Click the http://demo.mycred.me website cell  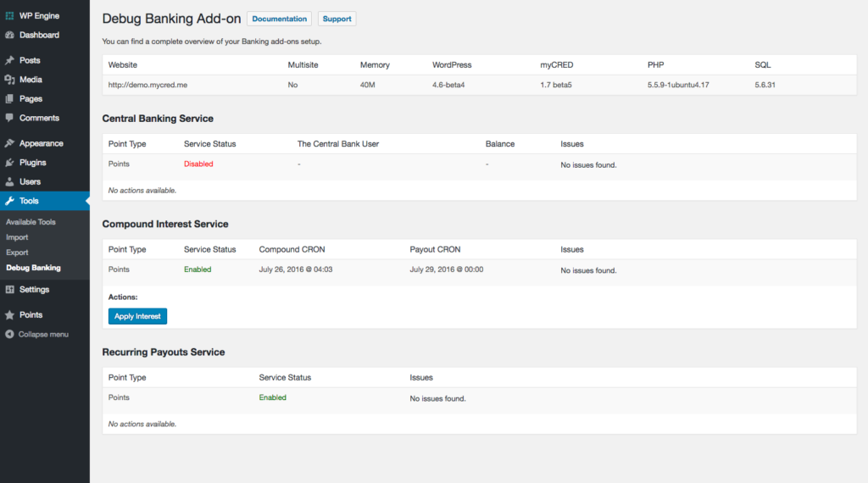point(147,85)
